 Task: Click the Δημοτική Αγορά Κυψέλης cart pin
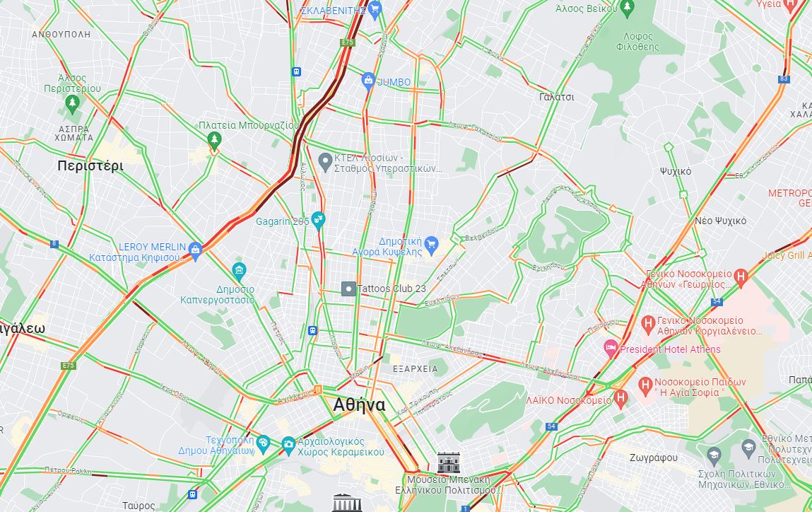[431, 245]
